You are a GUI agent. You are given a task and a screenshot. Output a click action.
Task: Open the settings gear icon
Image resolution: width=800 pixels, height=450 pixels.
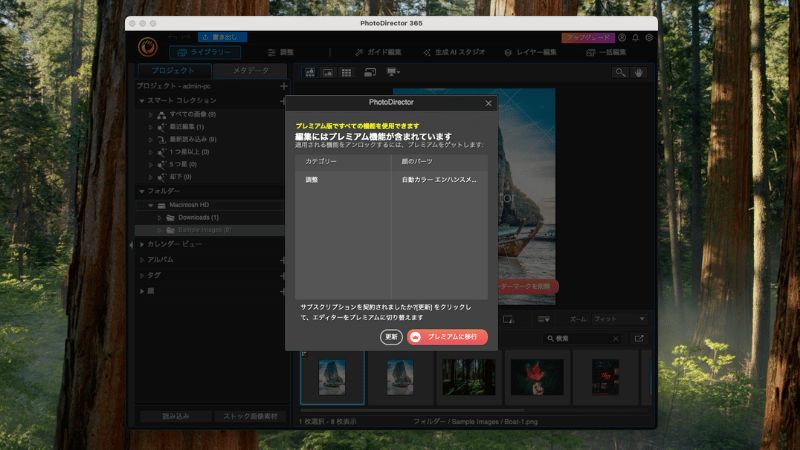pos(649,37)
